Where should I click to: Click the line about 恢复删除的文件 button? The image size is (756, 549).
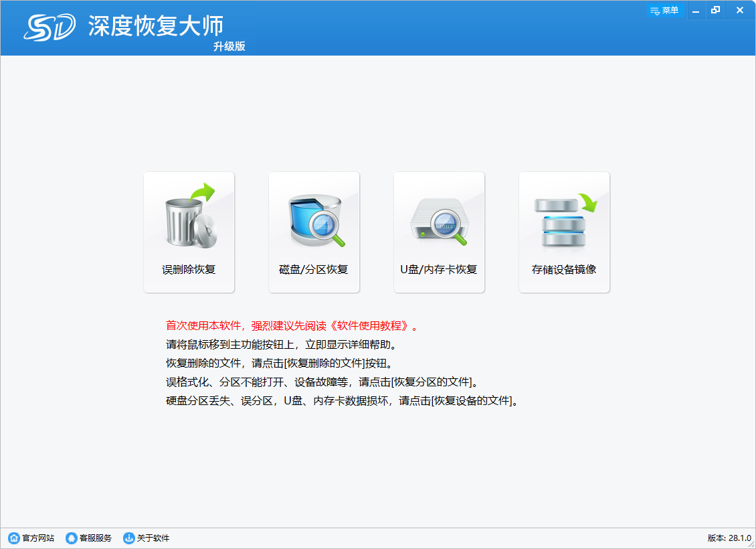click(x=279, y=364)
